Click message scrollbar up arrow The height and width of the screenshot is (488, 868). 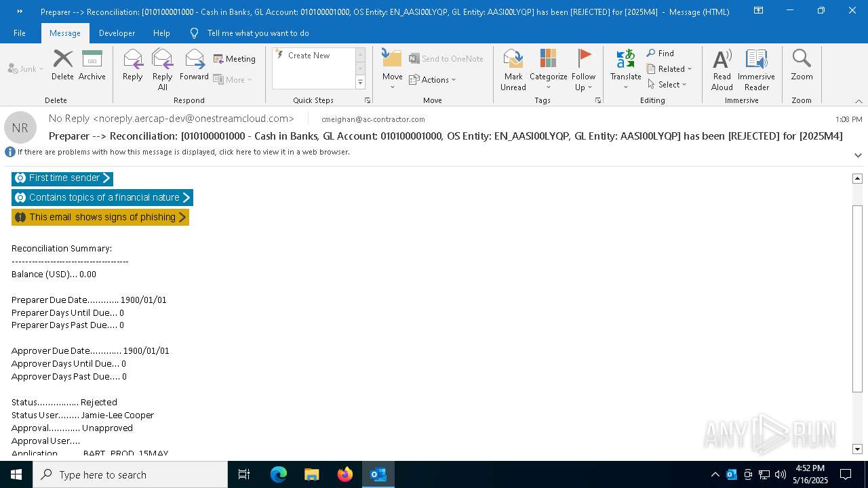click(x=857, y=178)
